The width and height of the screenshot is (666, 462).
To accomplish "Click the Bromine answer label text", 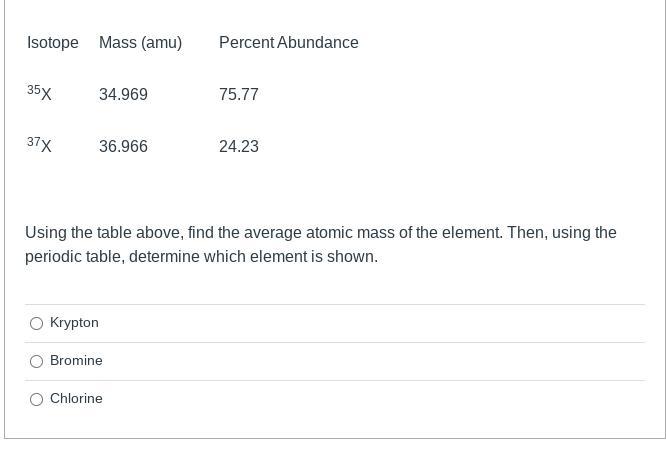I will coord(76,361).
